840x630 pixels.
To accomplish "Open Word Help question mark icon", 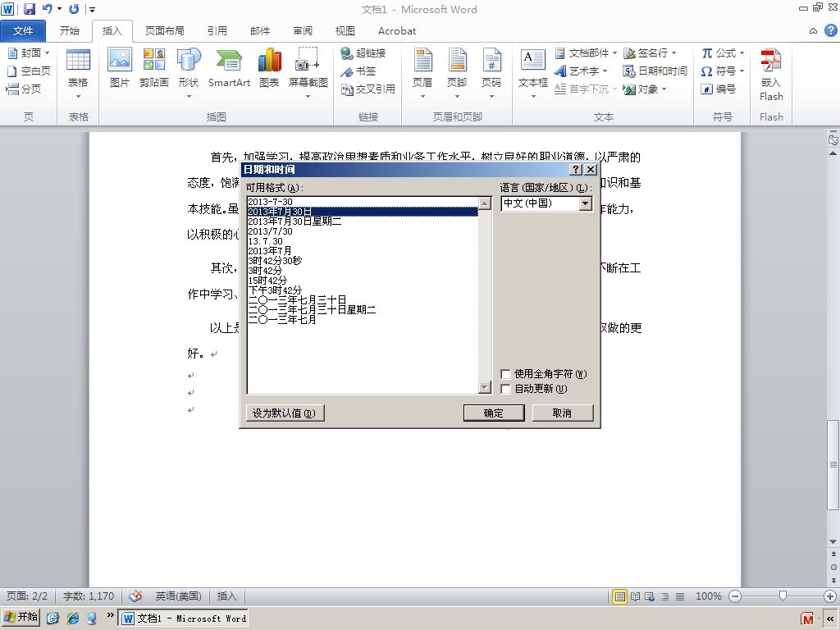I will click(x=830, y=30).
